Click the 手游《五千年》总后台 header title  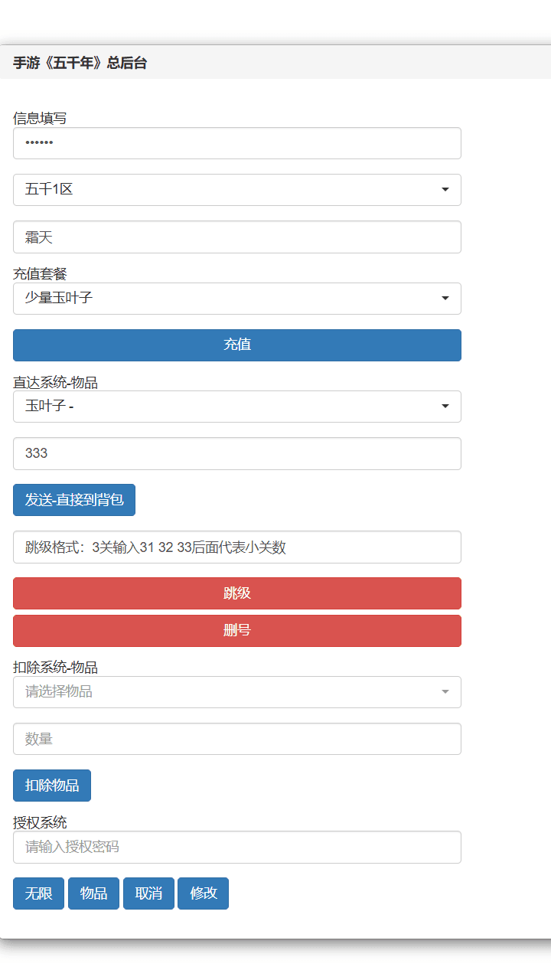coord(80,62)
